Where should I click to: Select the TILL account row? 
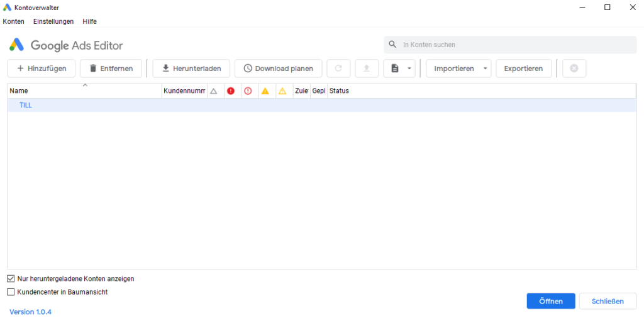322,105
